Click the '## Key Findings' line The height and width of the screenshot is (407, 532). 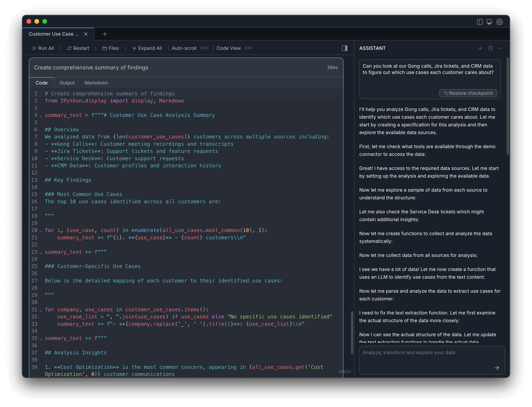(x=68, y=180)
